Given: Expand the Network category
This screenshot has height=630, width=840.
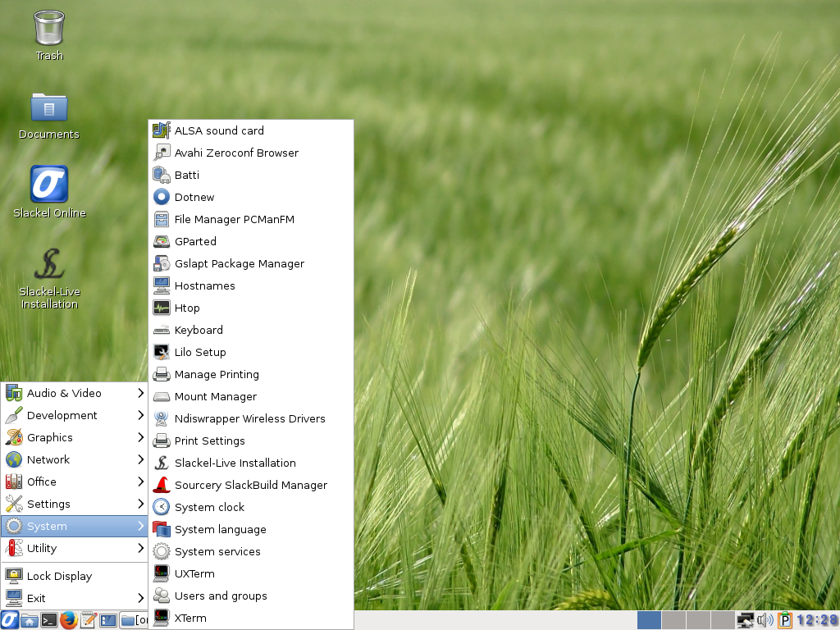Looking at the screenshot, I should click(x=75, y=459).
